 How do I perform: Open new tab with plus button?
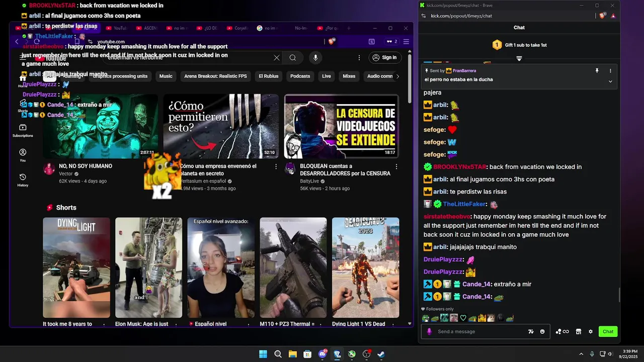(x=349, y=28)
